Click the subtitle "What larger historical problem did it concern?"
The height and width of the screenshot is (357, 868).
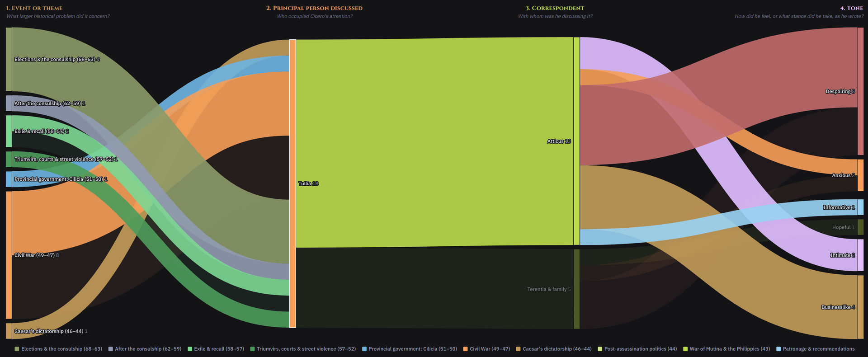pyautogui.click(x=58, y=16)
